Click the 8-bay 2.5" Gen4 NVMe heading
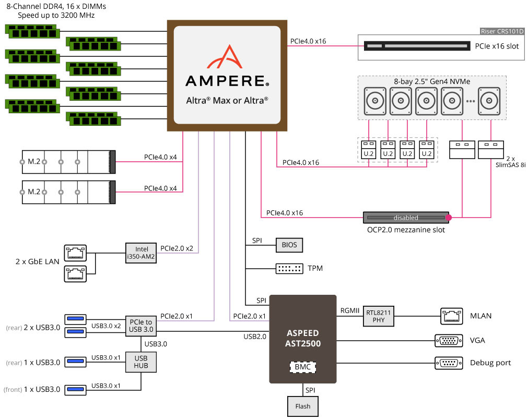Image resolution: width=528 pixels, height=420 pixels. 432,81
